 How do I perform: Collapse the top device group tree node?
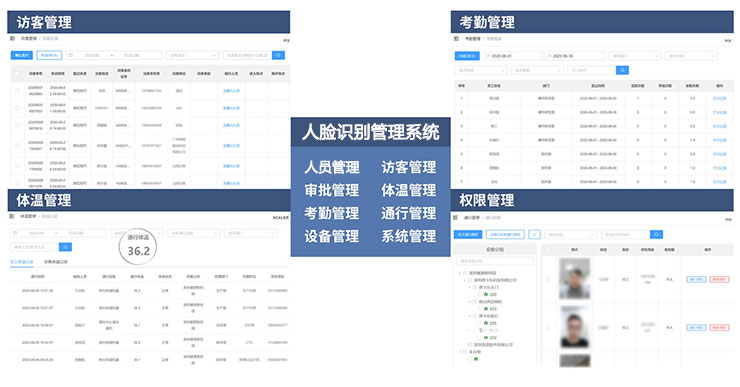tap(460, 273)
